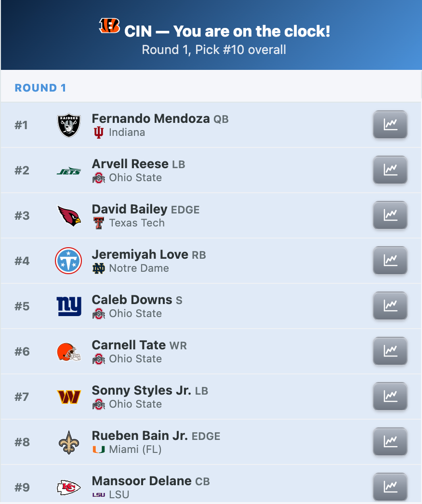Click the Bengals logo in header
This screenshot has width=422, height=504.
(109, 26)
